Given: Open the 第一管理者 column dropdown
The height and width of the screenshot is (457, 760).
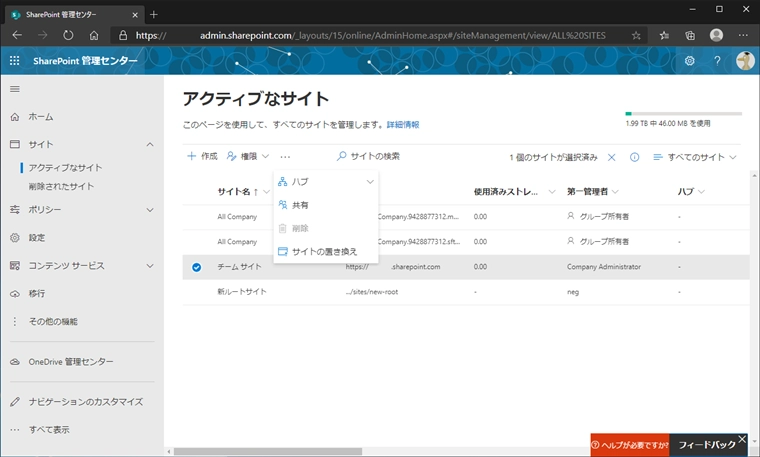Looking at the screenshot, I should pyautogui.click(x=615, y=191).
